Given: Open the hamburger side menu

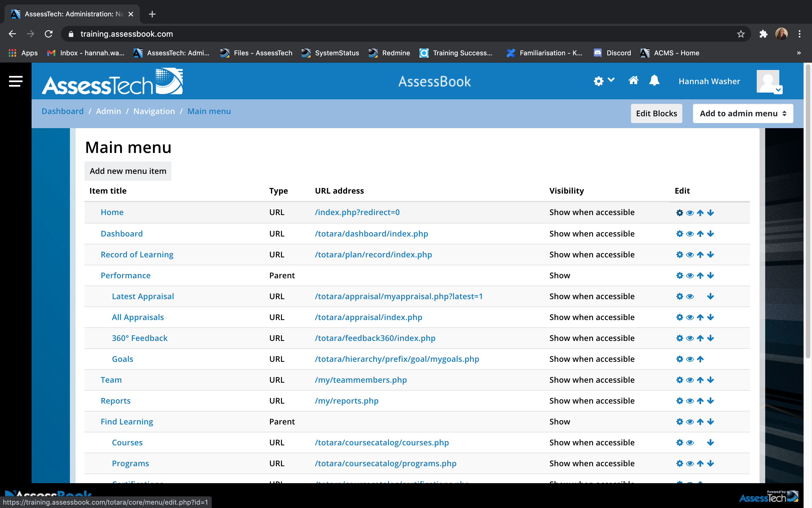Looking at the screenshot, I should pos(16,81).
